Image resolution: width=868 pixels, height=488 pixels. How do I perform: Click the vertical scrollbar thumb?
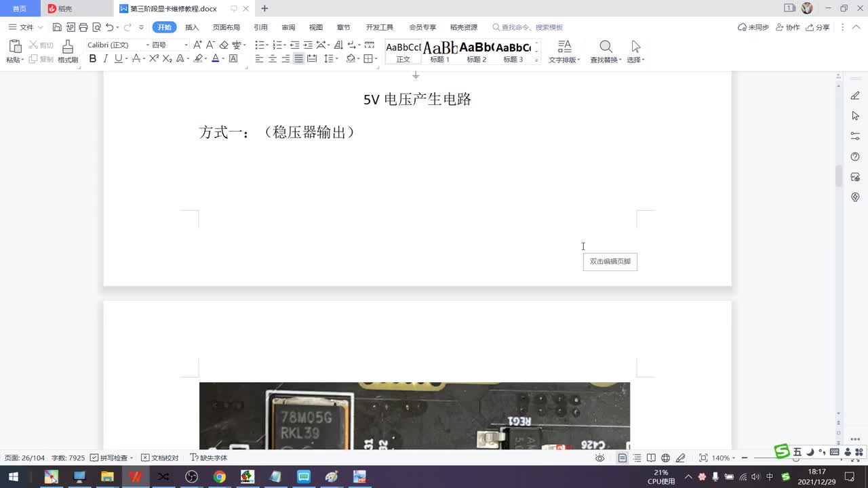838,176
